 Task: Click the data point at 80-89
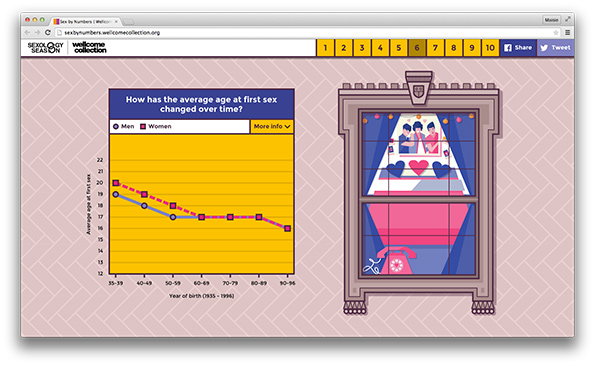click(x=259, y=217)
